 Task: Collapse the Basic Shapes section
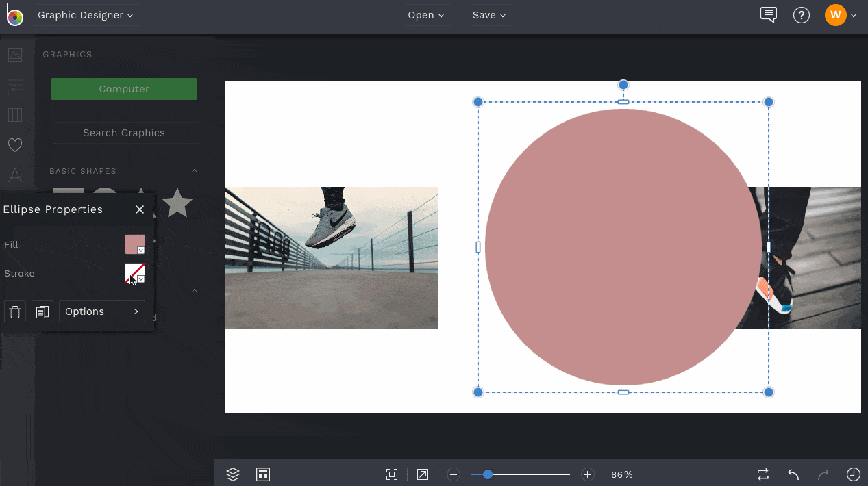click(194, 171)
